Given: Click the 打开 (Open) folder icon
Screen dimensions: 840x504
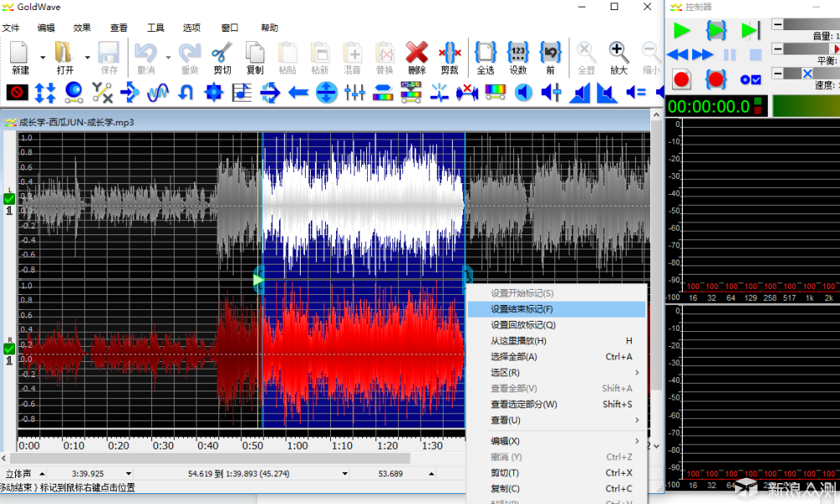Looking at the screenshot, I should [x=64, y=53].
